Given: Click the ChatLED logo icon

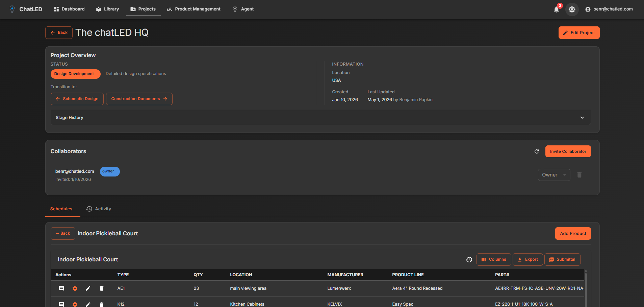Looking at the screenshot, I should [x=12, y=9].
